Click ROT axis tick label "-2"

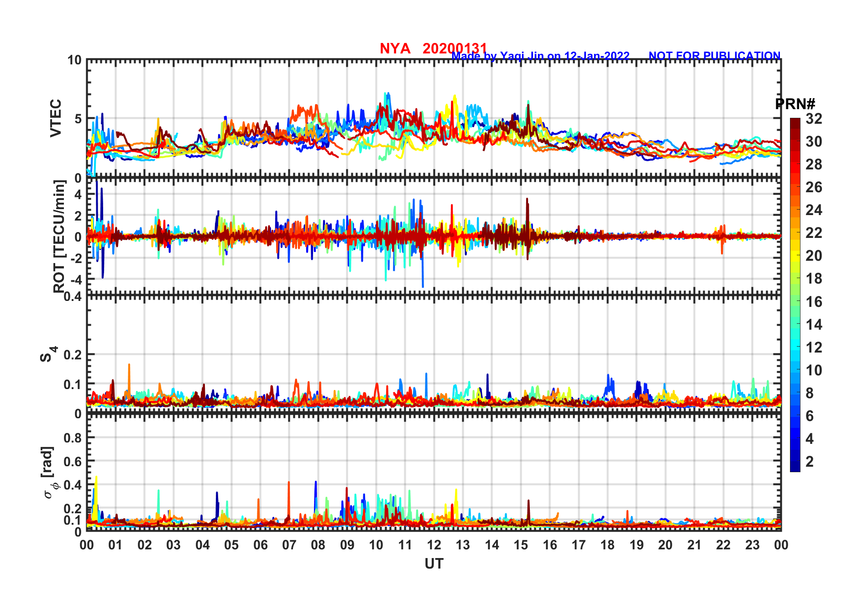[75, 258]
